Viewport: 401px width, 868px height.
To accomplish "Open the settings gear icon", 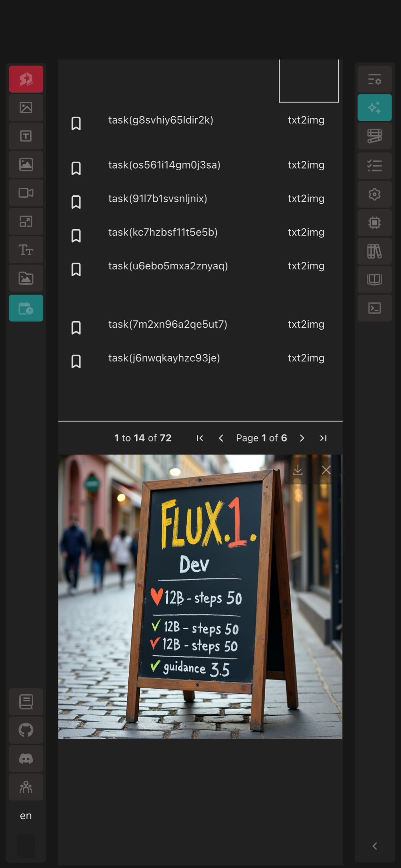I will (x=374, y=194).
